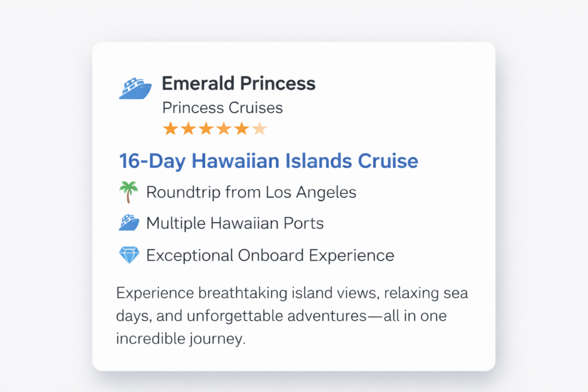
Task: Select the fourth rating star
Action: point(224,129)
